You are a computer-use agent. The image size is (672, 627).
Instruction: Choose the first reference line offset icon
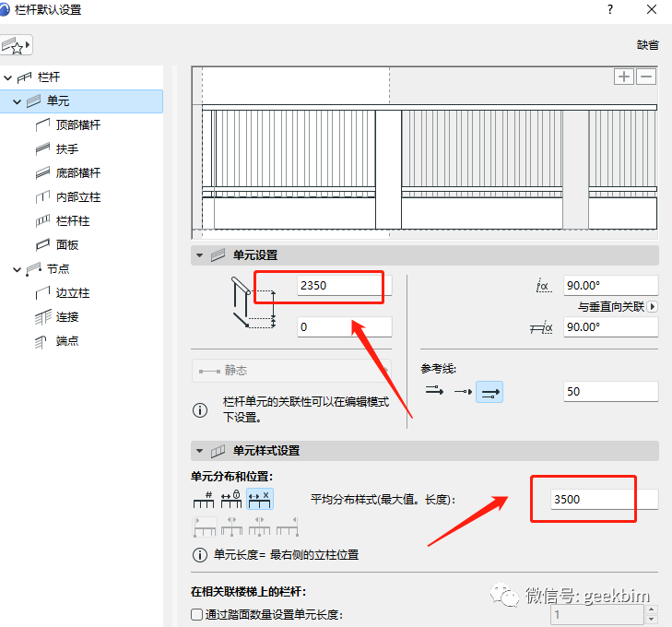[x=433, y=392]
